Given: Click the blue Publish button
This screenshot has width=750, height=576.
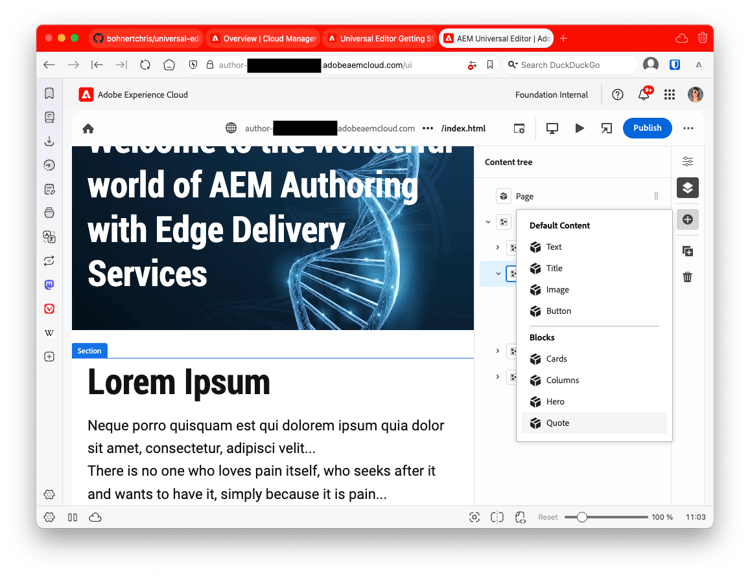Looking at the screenshot, I should (x=647, y=128).
